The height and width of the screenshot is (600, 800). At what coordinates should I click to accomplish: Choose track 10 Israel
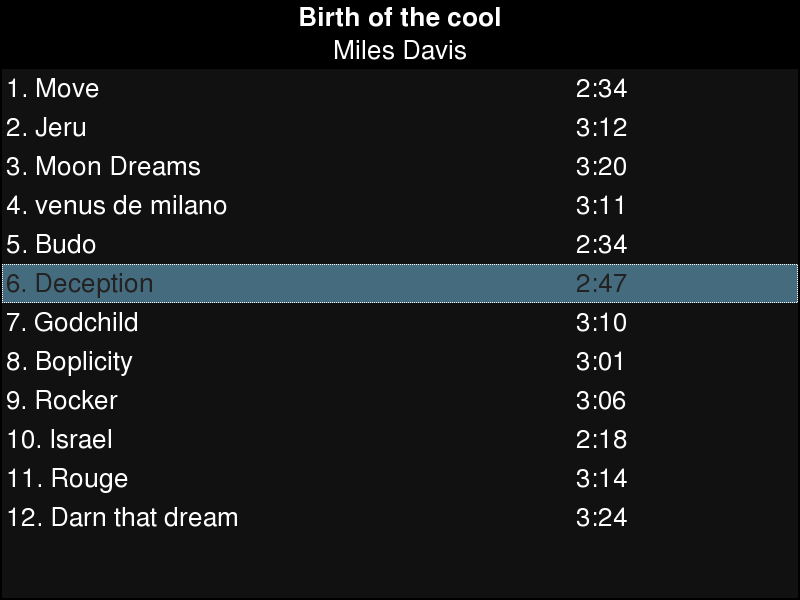(x=60, y=439)
